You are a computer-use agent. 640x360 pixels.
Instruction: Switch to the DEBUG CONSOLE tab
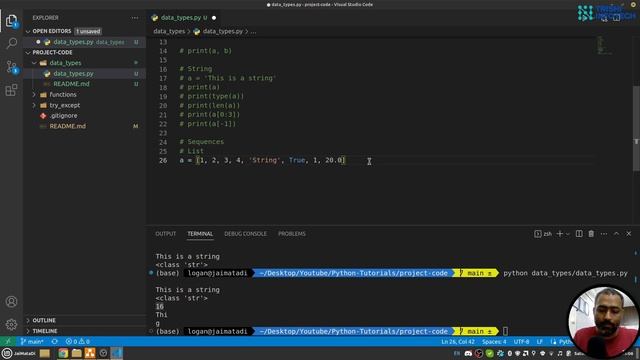(x=245, y=233)
